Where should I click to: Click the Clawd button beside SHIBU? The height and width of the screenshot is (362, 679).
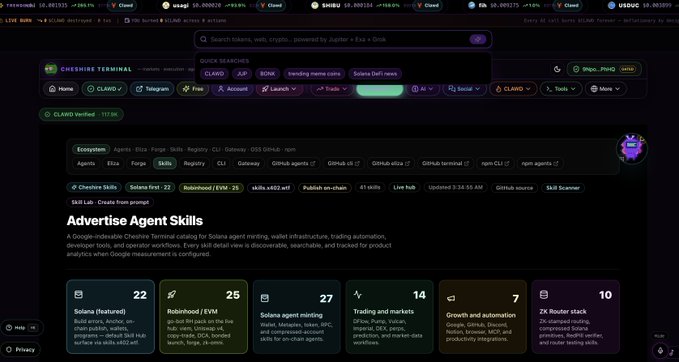coord(427,6)
